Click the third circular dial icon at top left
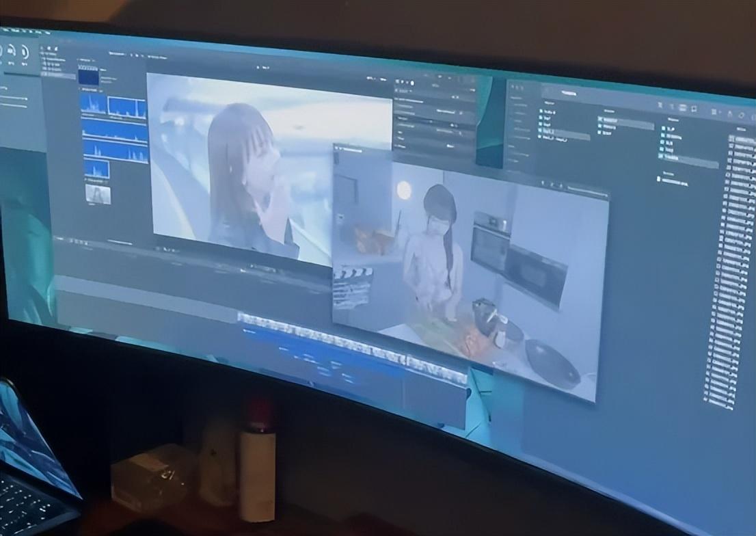 click(x=24, y=51)
